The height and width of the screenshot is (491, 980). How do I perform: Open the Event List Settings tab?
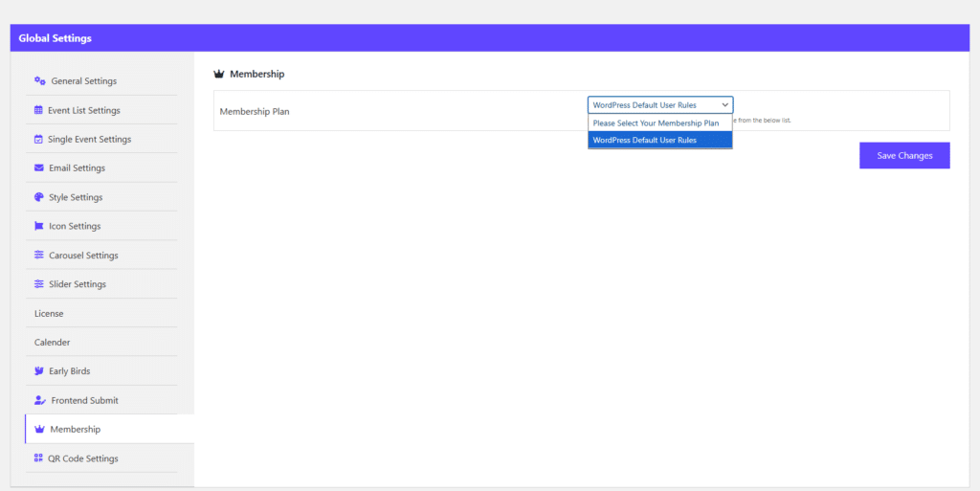coord(101,110)
